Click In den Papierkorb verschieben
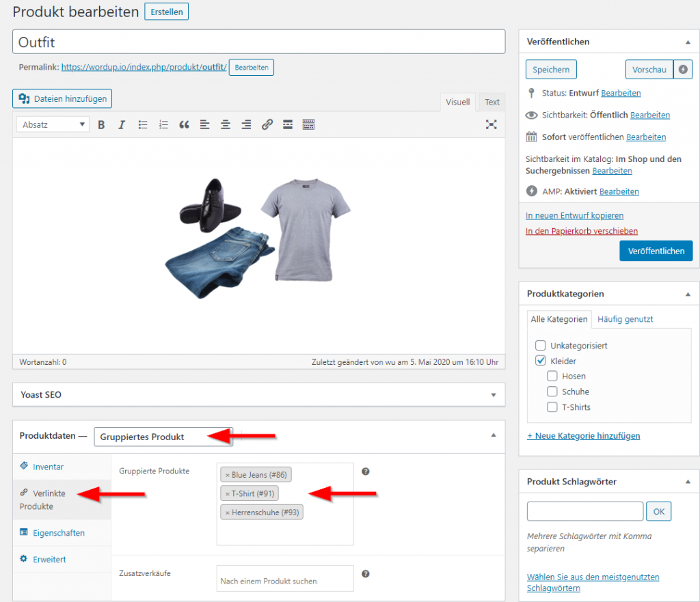 pos(581,231)
